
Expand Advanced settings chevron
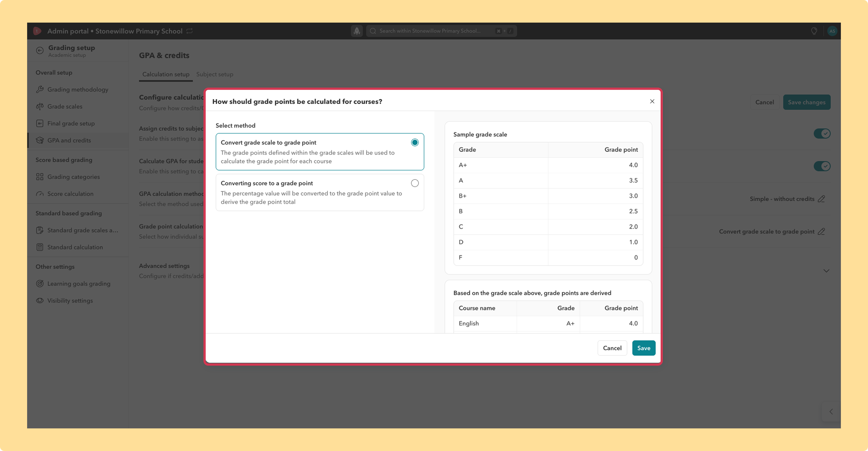coord(826,271)
